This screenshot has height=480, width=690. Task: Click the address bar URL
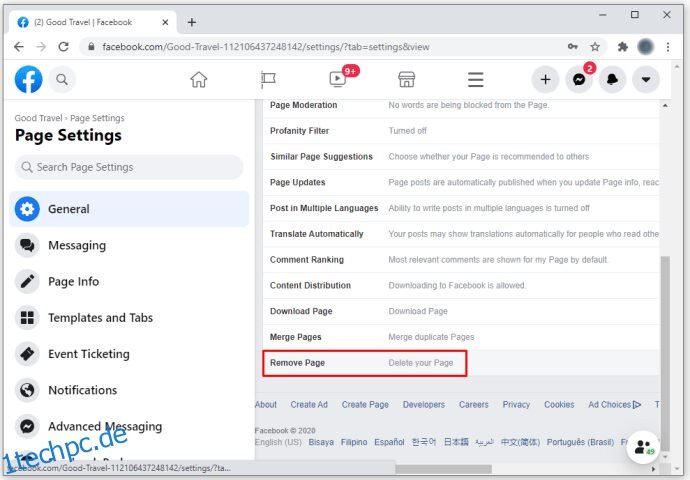click(x=265, y=47)
